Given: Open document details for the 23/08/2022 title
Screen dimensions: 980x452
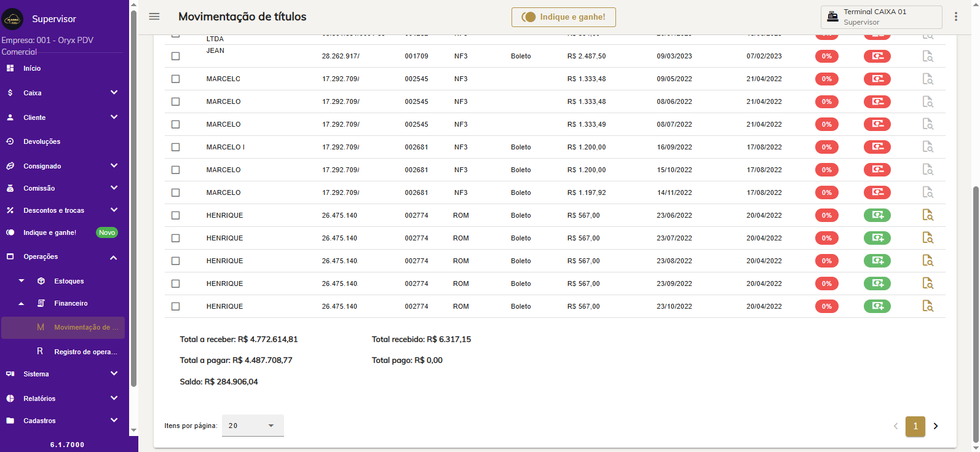Looking at the screenshot, I should click(x=927, y=261).
